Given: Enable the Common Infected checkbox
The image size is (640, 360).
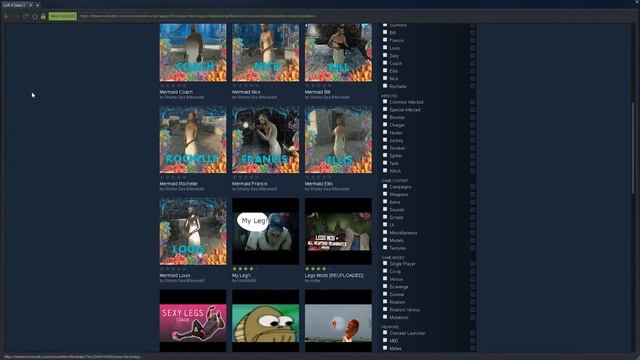Looking at the screenshot, I should click(x=385, y=102).
